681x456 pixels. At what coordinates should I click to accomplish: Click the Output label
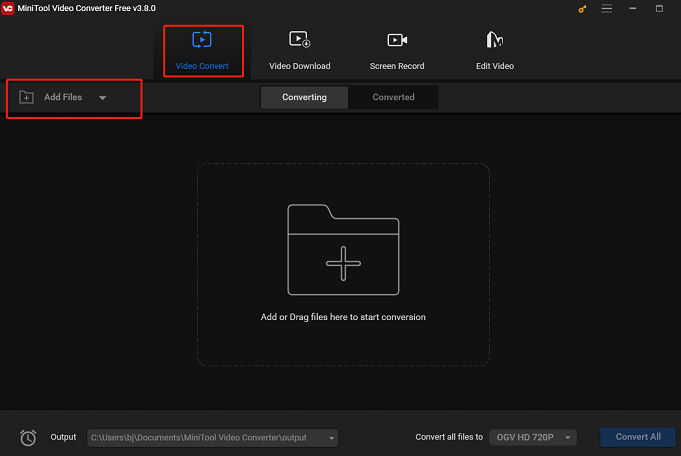pyautogui.click(x=63, y=437)
